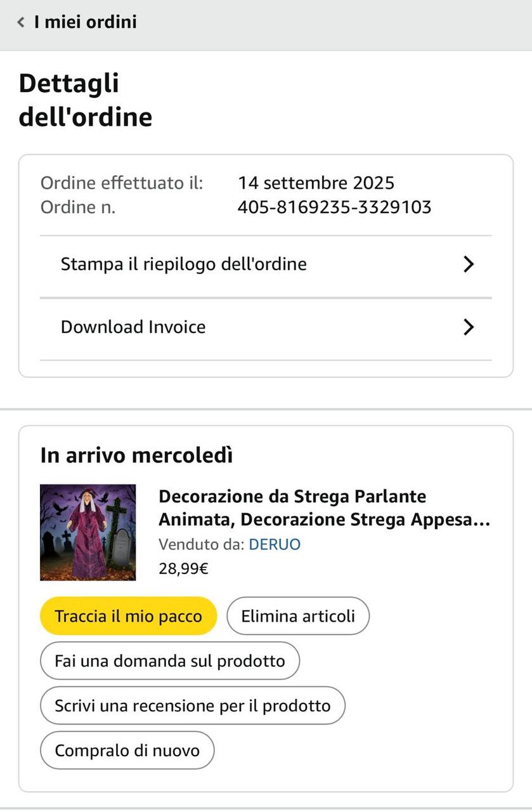Image resolution: width=532 pixels, height=812 pixels.
Task: Choose Fai una domanda sul prodotto
Action: tap(169, 661)
